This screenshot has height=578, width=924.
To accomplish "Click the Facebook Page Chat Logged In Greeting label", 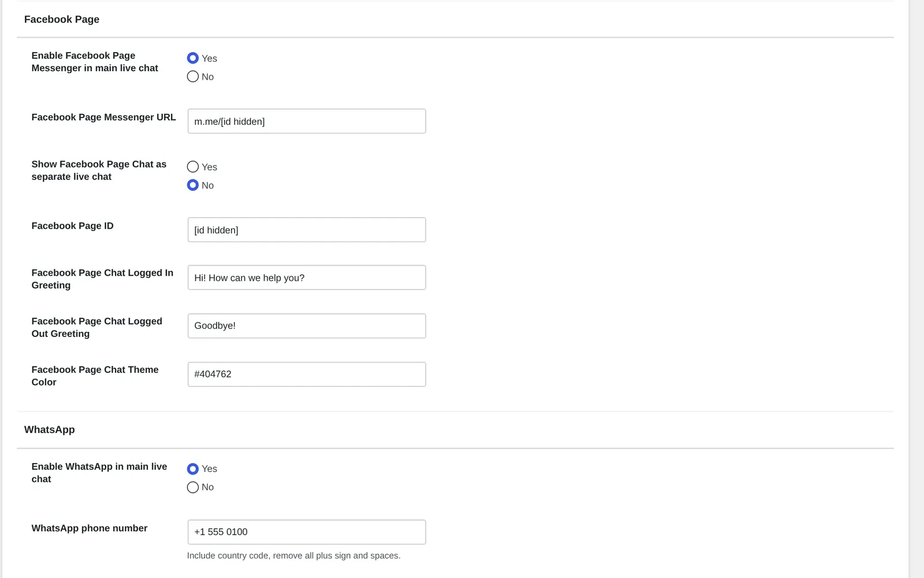I will click(x=102, y=279).
